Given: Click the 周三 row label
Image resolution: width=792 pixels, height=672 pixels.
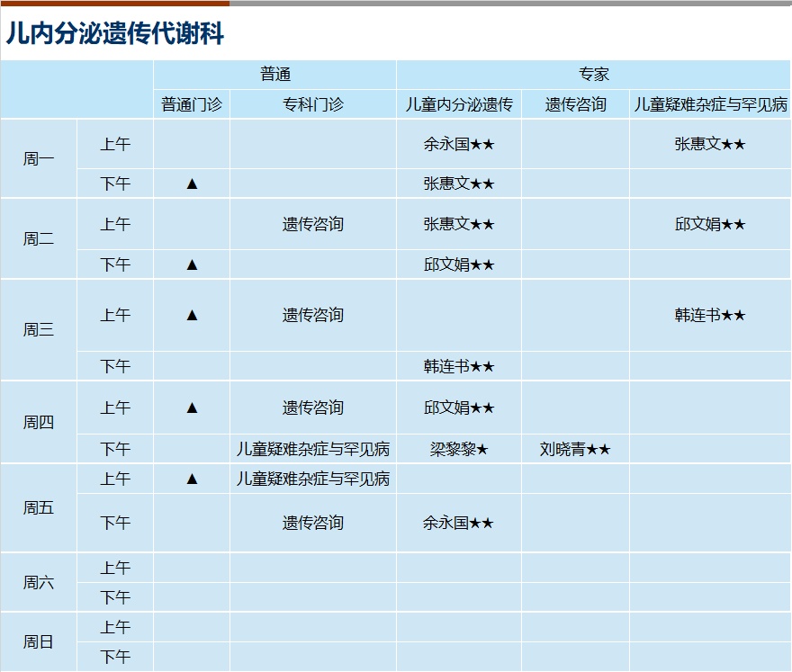Looking at the screenshot, I should [39, 329].
